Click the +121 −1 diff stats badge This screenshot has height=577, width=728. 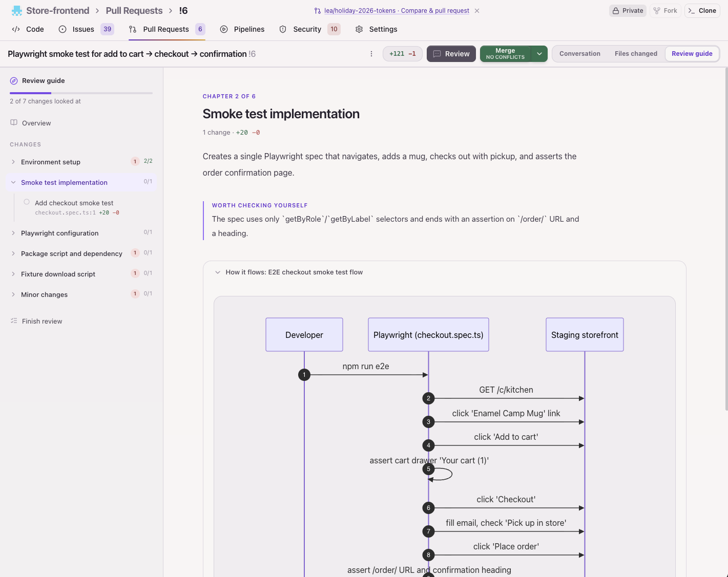(403, 54)
